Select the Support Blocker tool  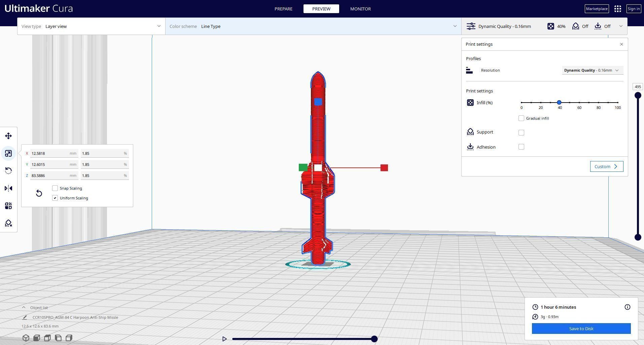point(8,223)
